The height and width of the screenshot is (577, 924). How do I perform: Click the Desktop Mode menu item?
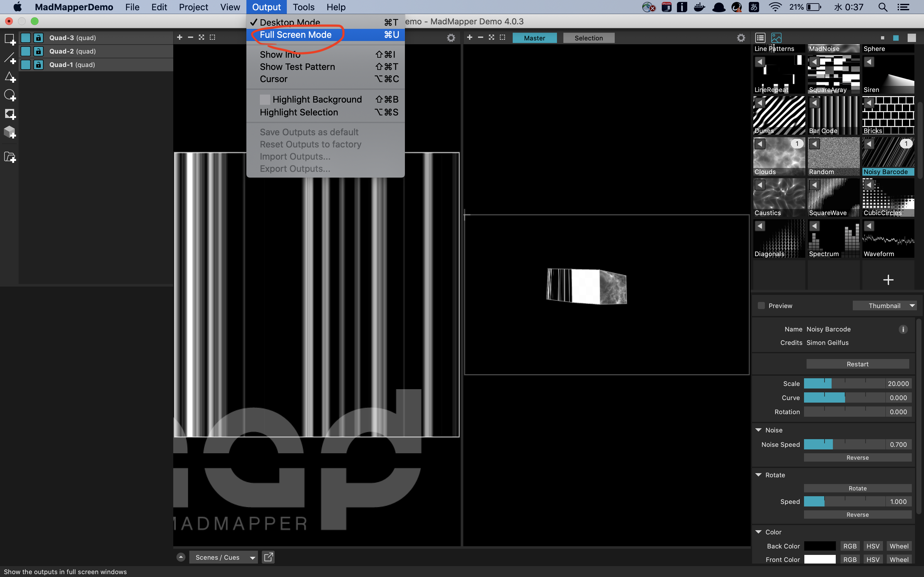click(290, 21)
